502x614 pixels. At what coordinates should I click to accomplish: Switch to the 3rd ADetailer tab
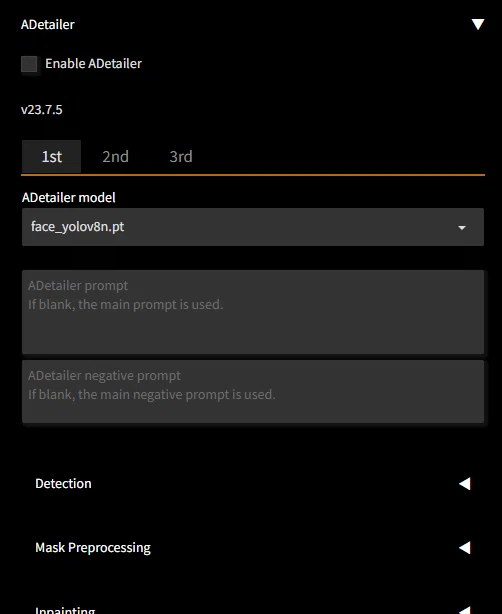pos(181,157)
